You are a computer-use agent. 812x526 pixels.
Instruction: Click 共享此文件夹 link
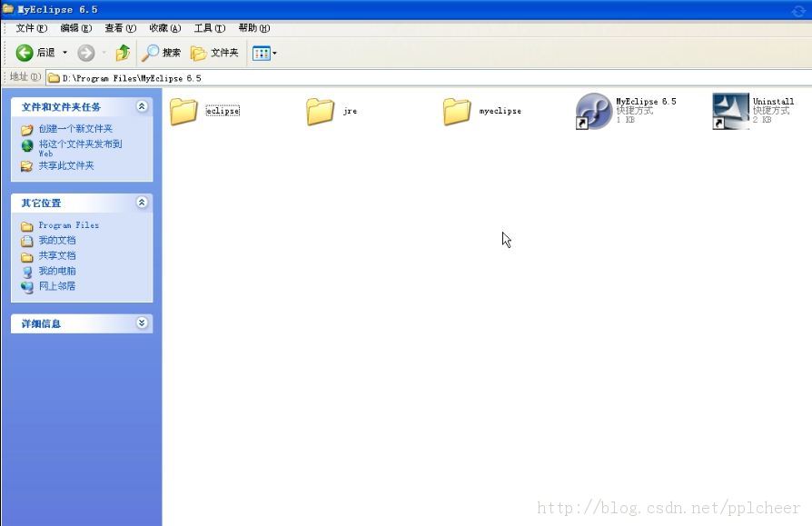[66, 165]
